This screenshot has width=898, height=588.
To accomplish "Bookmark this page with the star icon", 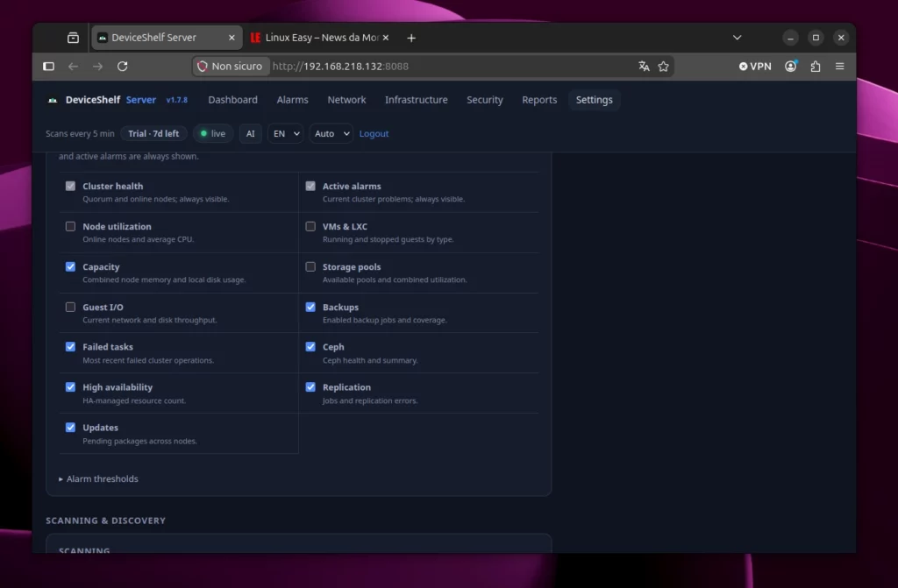I will pyautogui.click(x=663, y=67).
